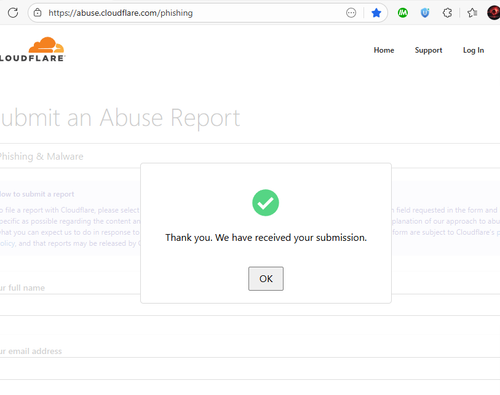500x395 pixels.
Task: Open the ellipsis circle icon in the address bar
Action: coord(351,13)
